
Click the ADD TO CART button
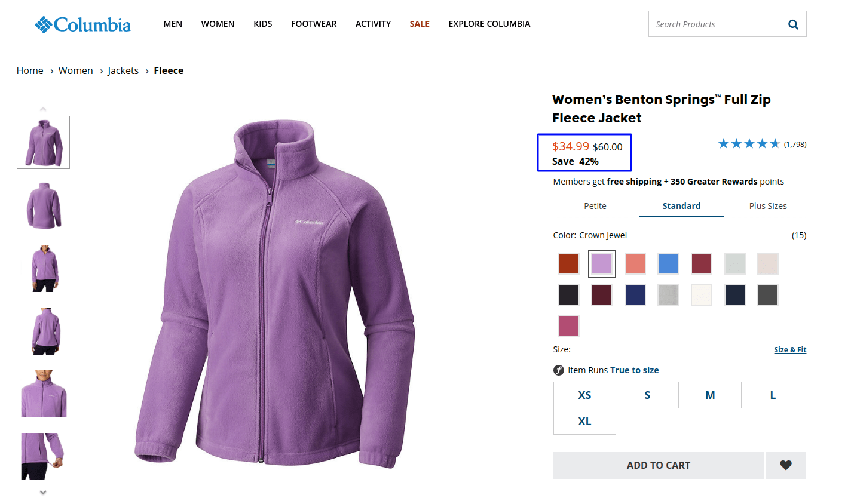coord(659,465)
